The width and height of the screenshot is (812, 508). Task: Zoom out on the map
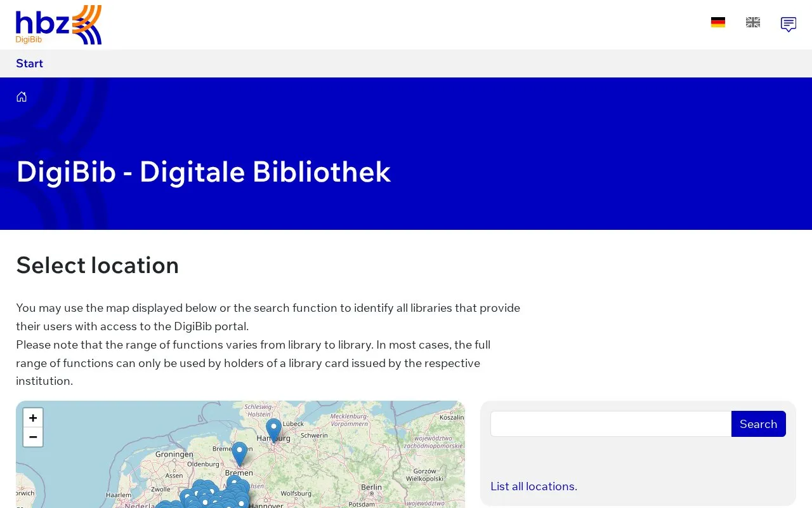[x=33, y=437]
